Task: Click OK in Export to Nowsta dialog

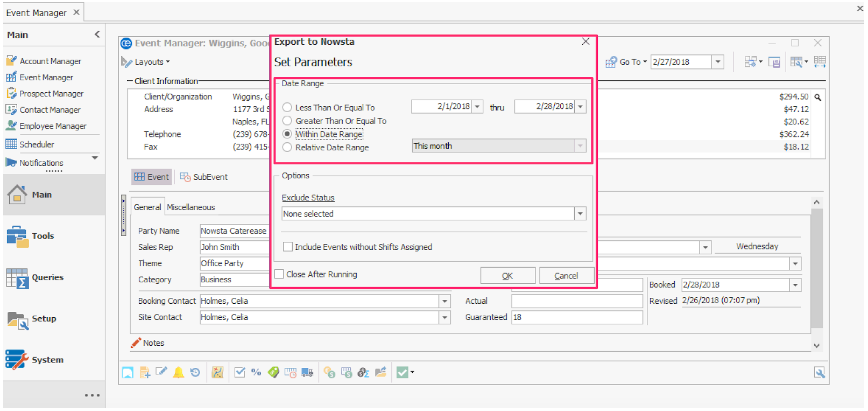Action: pyautogui.click(x=507, y=276)
